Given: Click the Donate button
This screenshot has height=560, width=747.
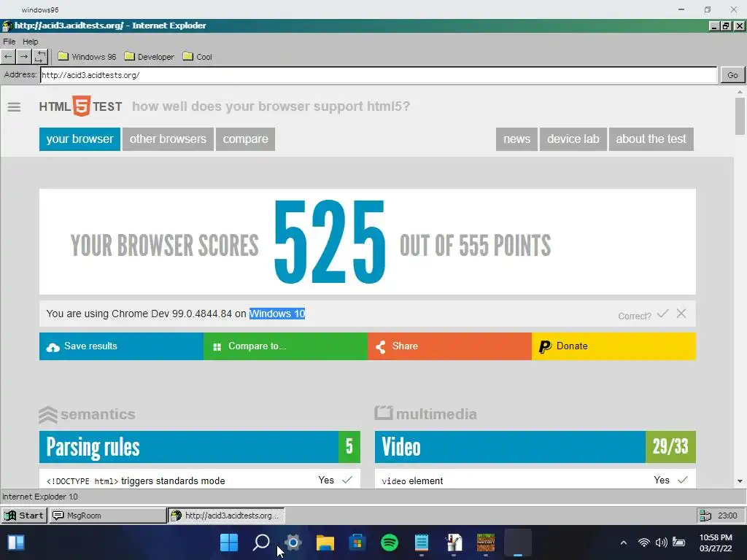Looking at the screenshot, I should click(614, 346).
